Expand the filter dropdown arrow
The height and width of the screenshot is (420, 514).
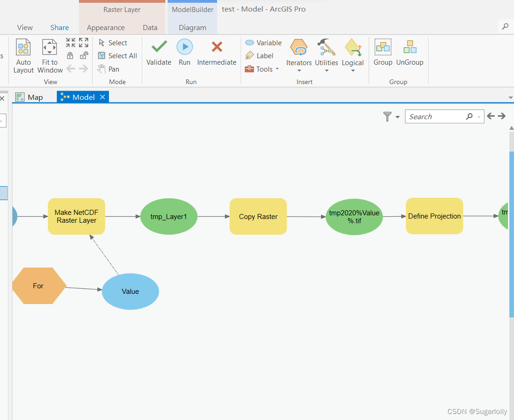tap(398, 117)
